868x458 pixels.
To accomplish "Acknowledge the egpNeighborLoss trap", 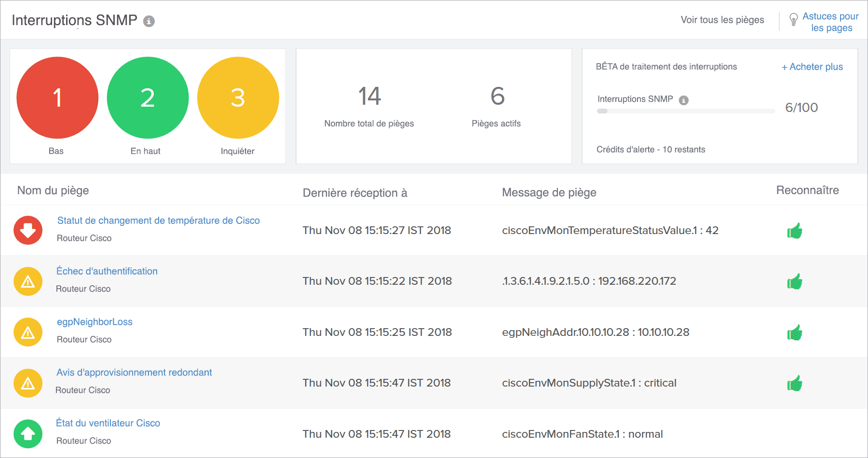I will (x=794, y=332).
